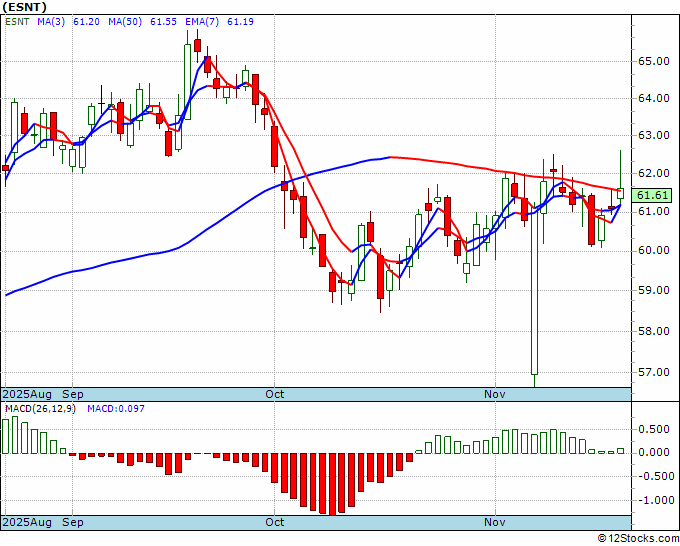The image size is (680, 546).
Task: Click the deepest red MACD histogram bar
Action: [332, 484]
